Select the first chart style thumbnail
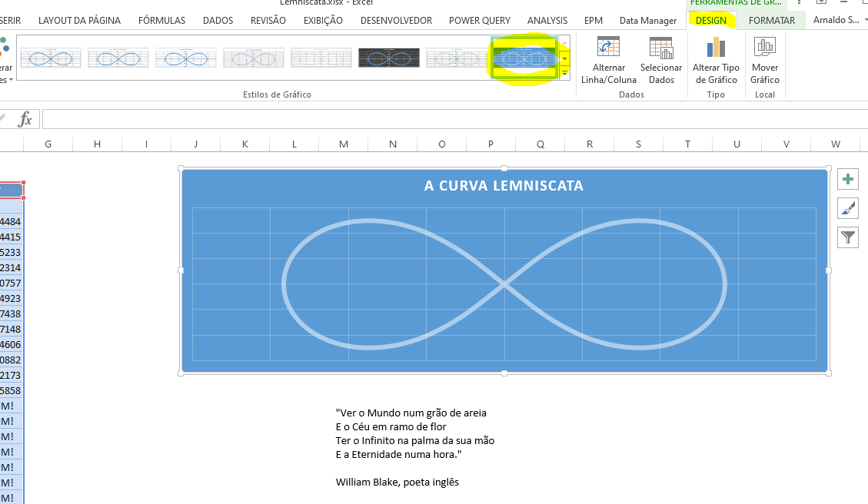Viewport: 868px width, 504px height. (x=51, y=58)
